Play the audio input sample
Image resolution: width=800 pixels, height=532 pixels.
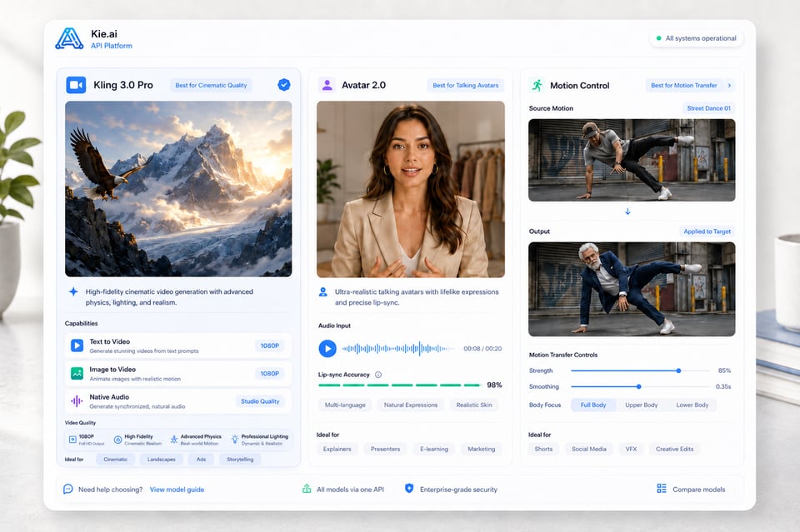(x=327, y=349)
